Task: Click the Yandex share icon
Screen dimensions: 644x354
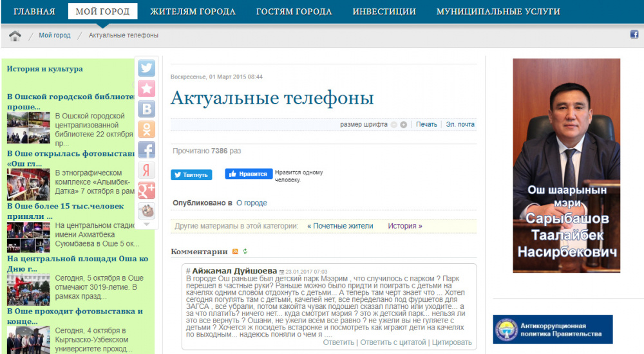Action: click(146, 170)
